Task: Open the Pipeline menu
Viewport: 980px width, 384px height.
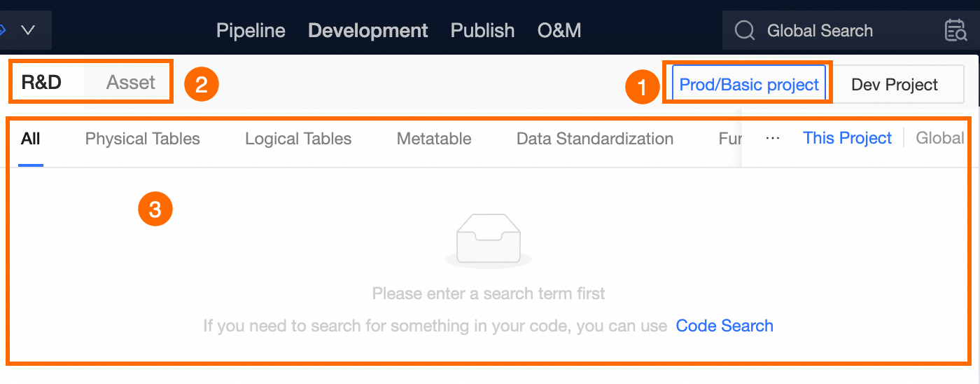Action: 251,31
